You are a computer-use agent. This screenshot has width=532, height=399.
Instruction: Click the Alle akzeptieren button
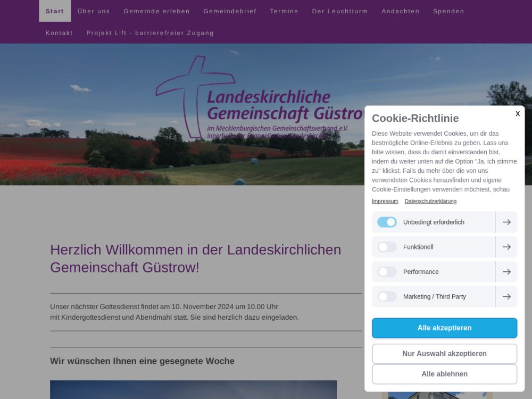point(444,328)
